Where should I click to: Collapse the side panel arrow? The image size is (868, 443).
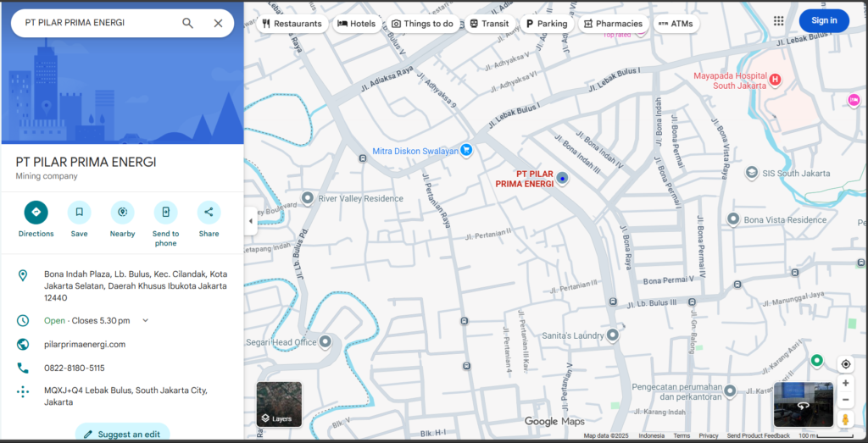coord(250,221)
